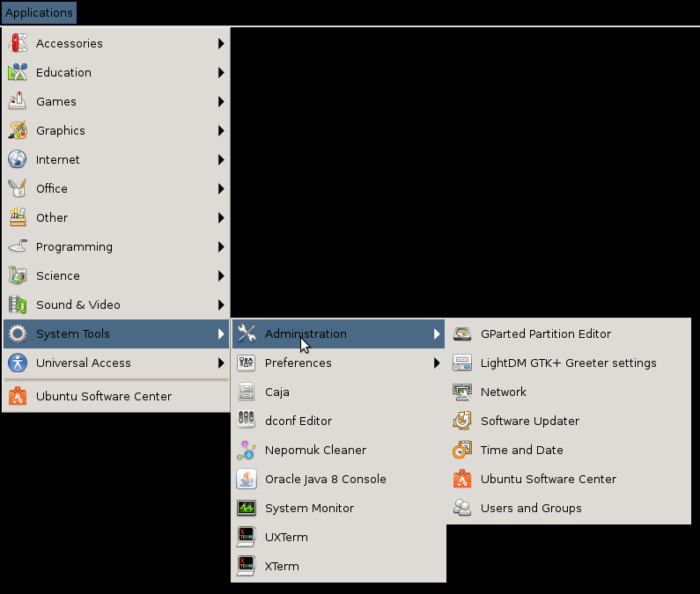Click the LightDM Greeter settings icon
Viewport: 700px width, 594px height.
coord(462,363)
